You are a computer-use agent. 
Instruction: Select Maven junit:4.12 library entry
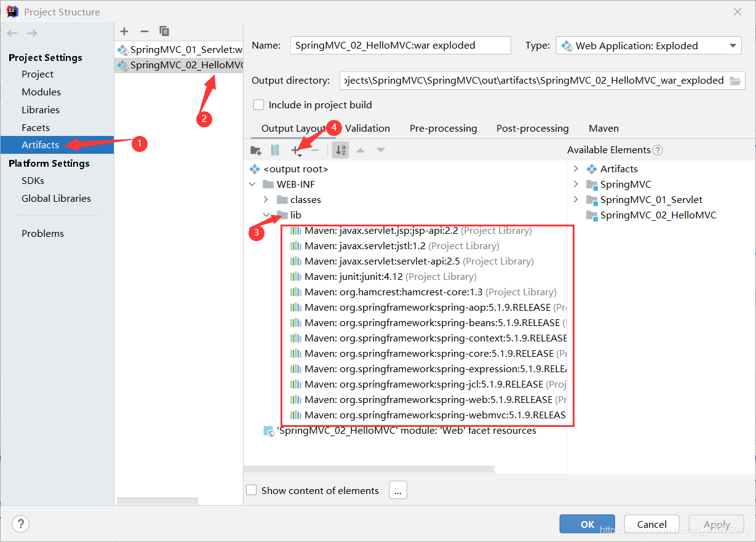(x=383, y=277)
